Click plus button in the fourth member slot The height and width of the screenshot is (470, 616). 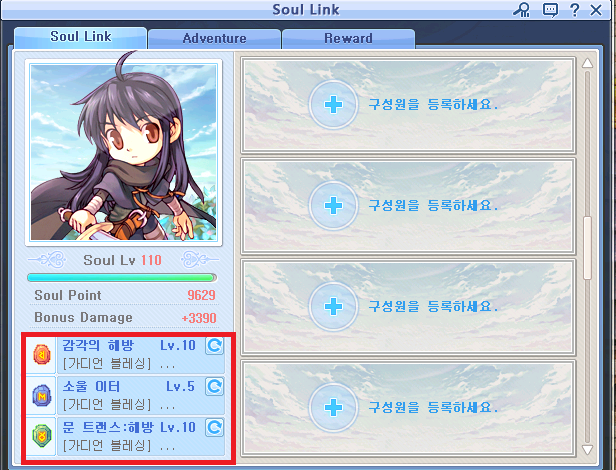coord(333,408)
